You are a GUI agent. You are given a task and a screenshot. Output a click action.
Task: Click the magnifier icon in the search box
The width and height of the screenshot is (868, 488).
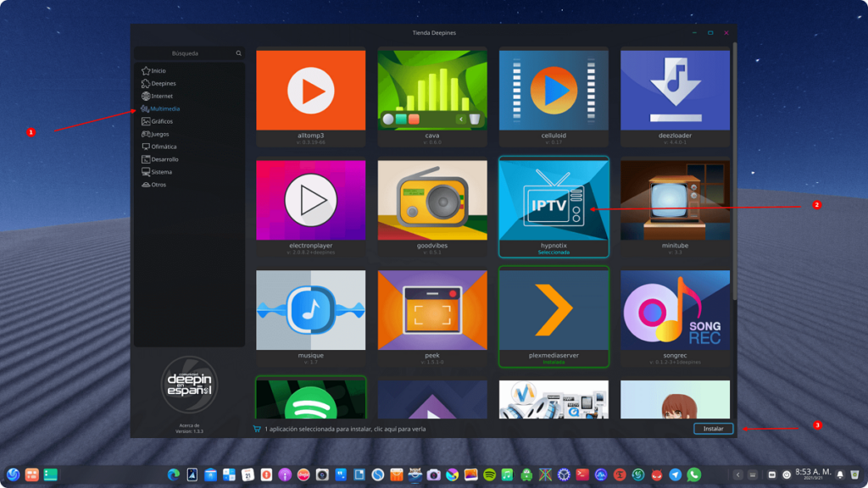coord(238,53)
